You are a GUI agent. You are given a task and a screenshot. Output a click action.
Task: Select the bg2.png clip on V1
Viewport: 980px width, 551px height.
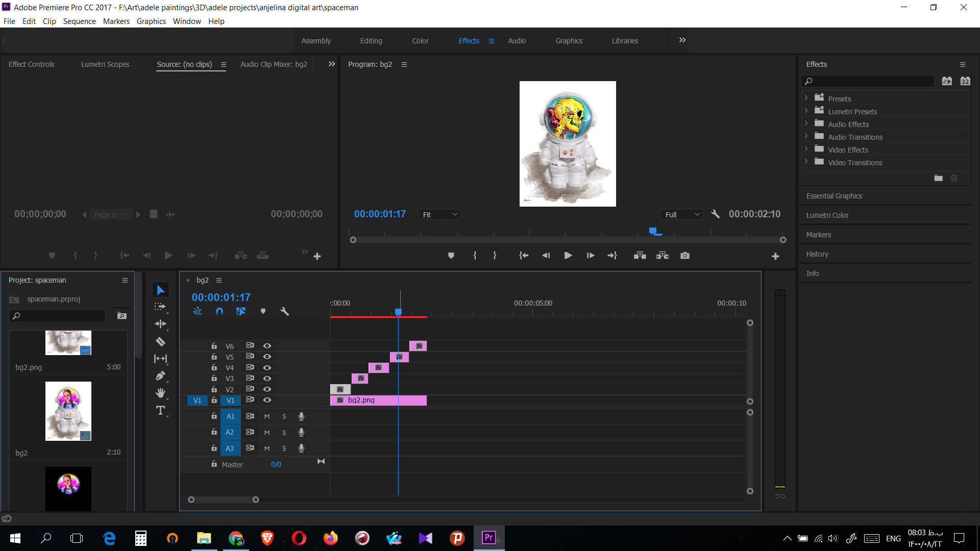(x=378, y=400)
